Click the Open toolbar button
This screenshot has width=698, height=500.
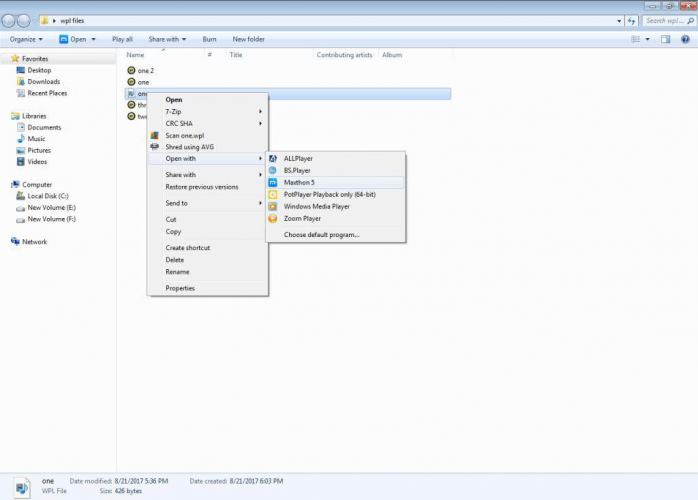(73, 39)
